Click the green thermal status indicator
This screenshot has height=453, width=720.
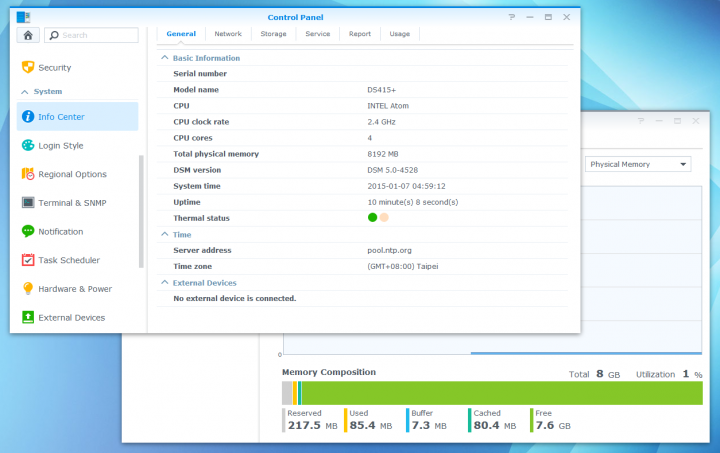(x=372, y=218)
